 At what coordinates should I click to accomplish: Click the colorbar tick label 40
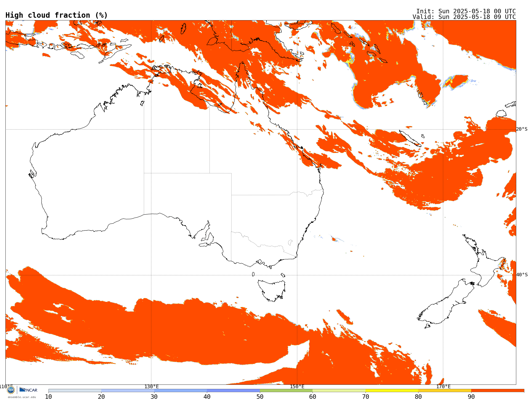[x=207, y=397]
